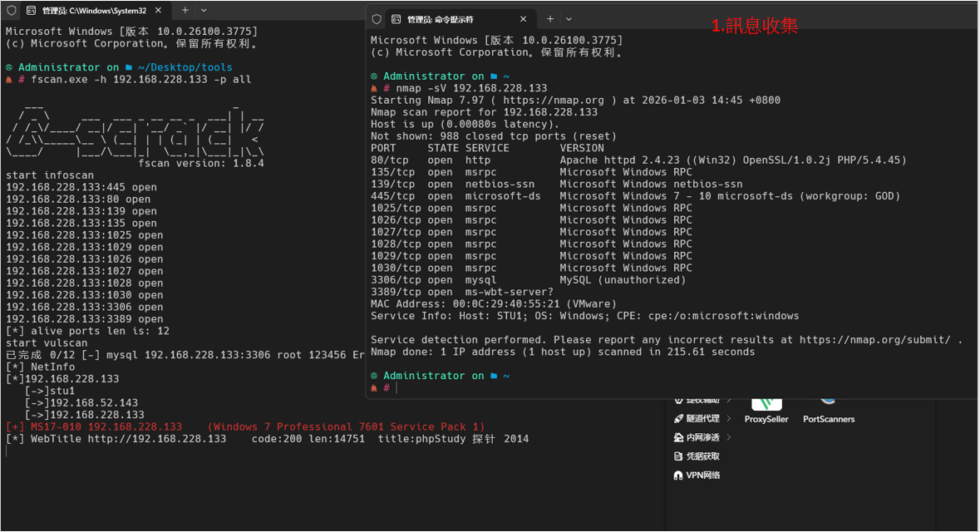The image size is (980, 532).
Task: Click the 192.168.228.133:445 open line
Action: 81,187
